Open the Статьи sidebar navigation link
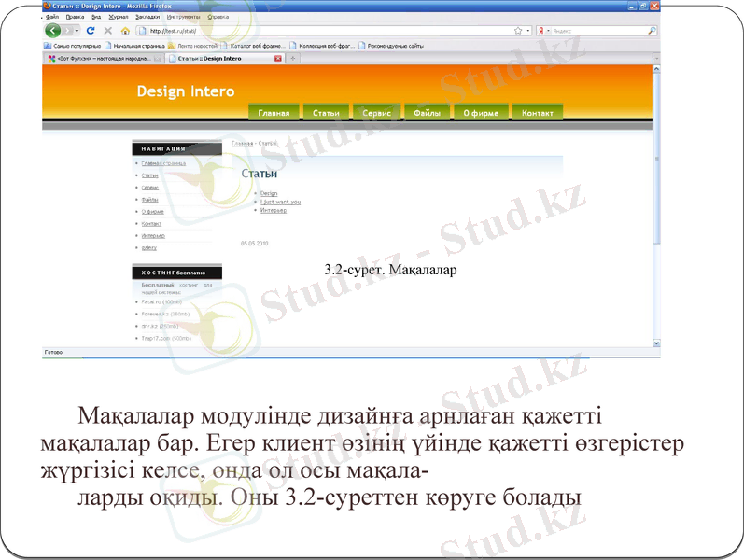The width and height of the screenshot is (744, 560). 149,175
